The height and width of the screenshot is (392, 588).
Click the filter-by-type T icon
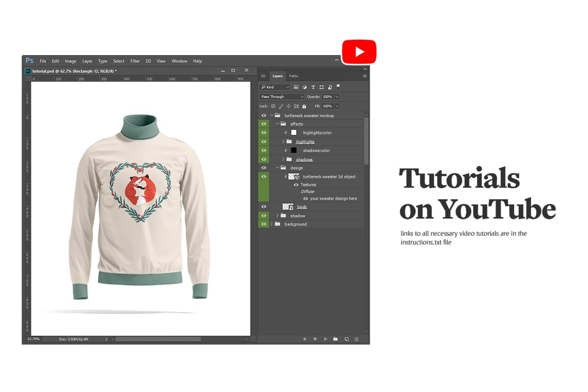(313, 87)
